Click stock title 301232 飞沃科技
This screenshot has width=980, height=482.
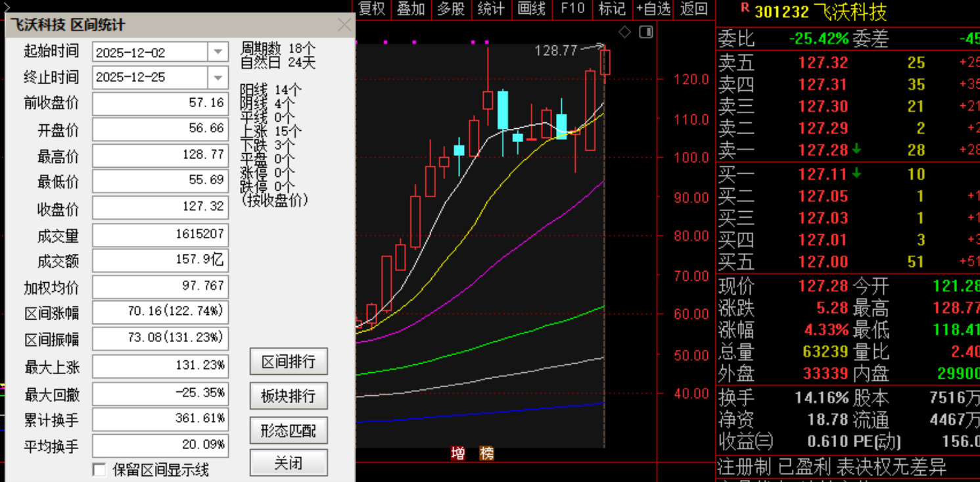[x=821, y=11]
